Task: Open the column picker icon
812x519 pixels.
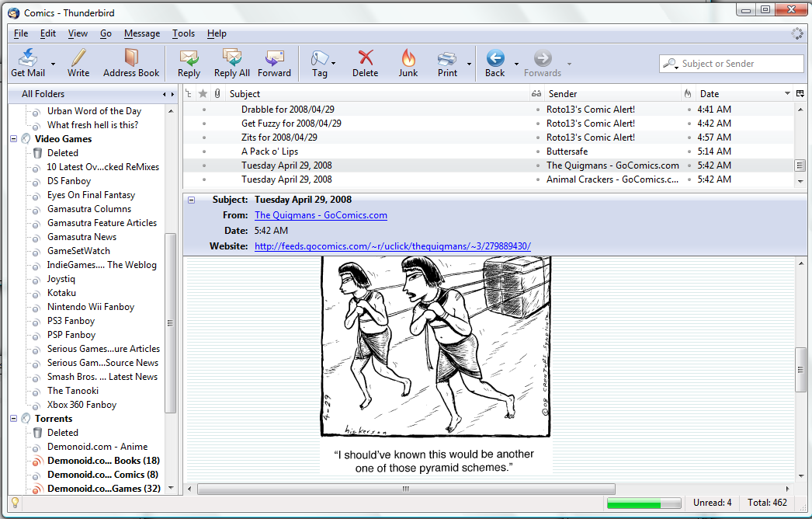Action: pos(800,93)
